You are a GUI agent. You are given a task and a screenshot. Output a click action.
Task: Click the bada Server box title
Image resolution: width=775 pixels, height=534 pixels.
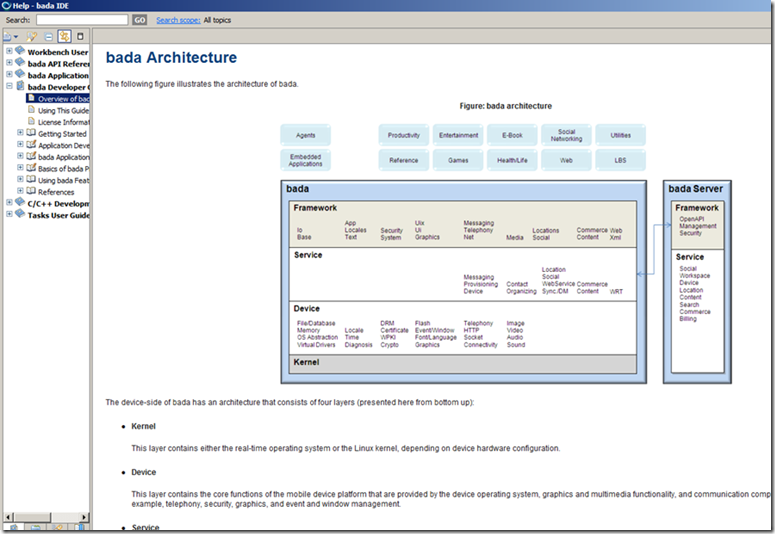pos(695,189)
